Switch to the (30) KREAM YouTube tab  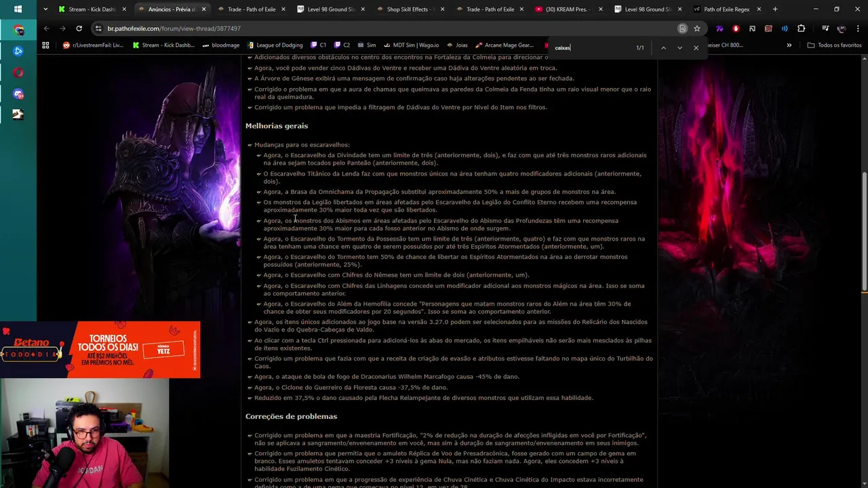[x=570, y=9]
